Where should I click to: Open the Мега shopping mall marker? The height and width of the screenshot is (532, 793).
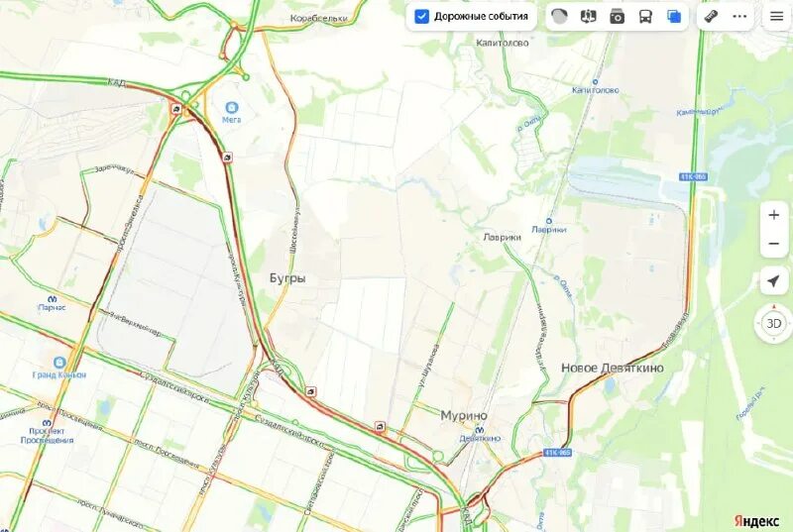tap(232, 107)
